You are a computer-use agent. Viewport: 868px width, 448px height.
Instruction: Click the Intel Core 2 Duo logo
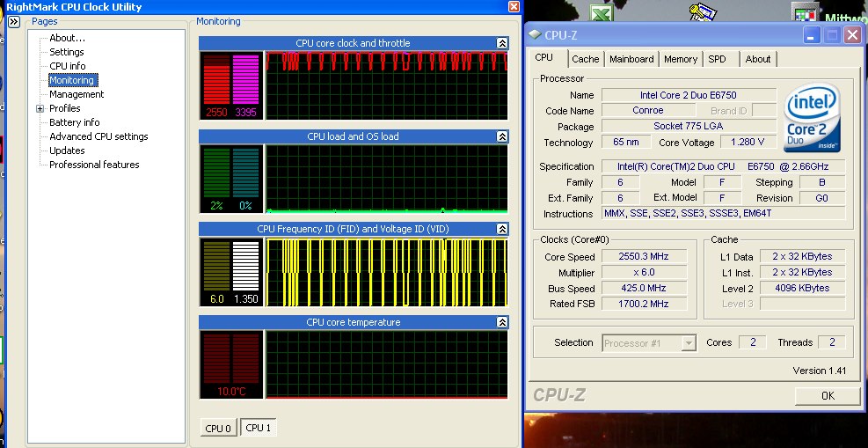pyautogui.click(x=813, y=118)
